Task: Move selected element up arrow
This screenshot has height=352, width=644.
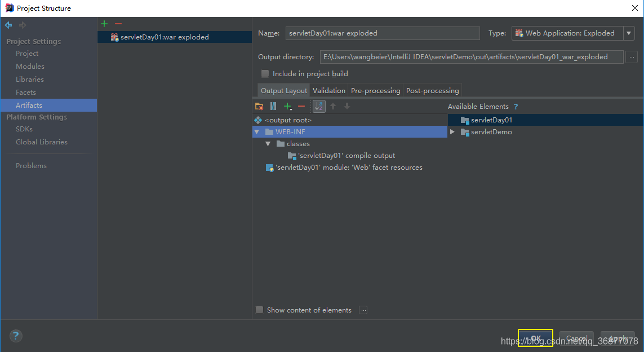Action: pos(333,106)
